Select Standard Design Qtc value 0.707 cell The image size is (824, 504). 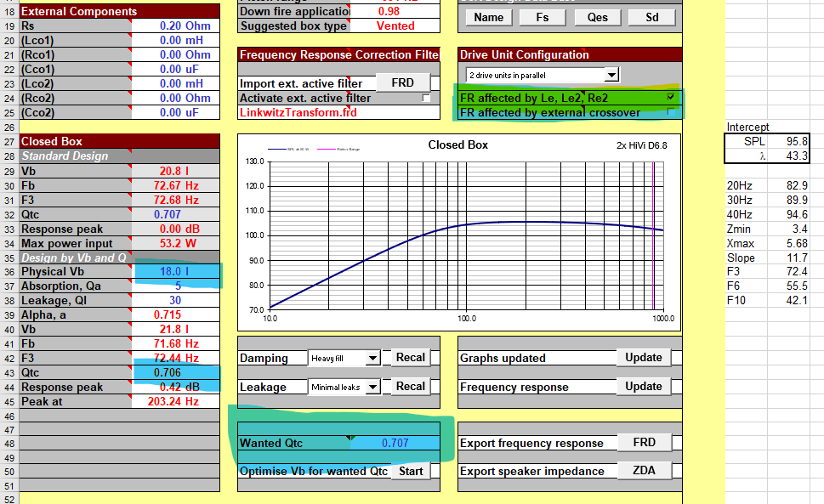click(x=175, y=215)
